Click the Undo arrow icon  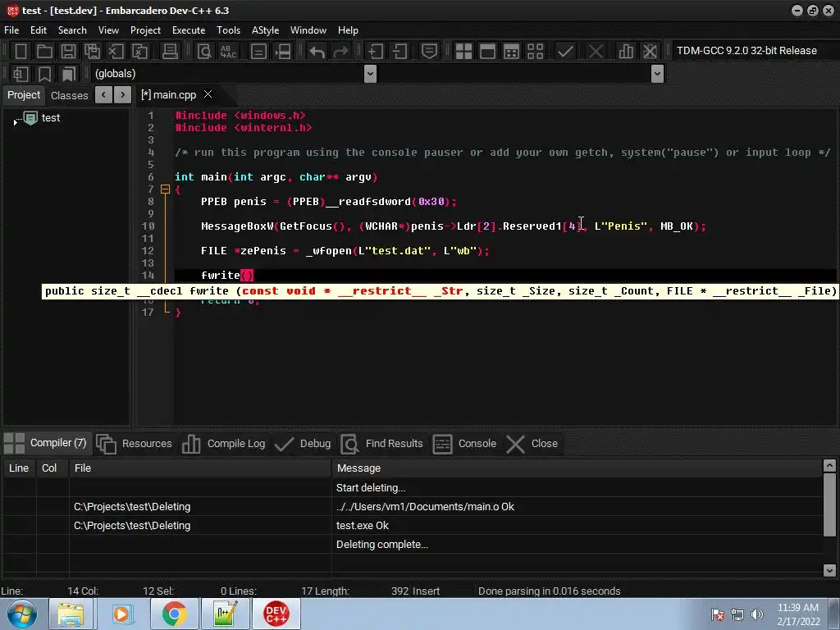coord(317,52)
